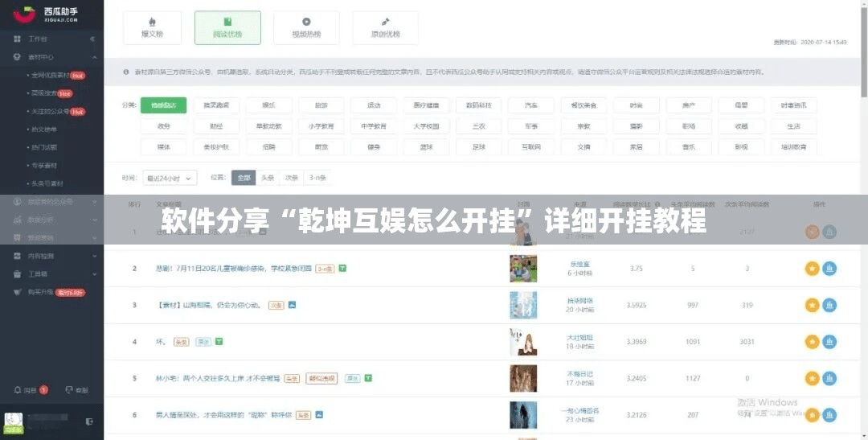
Task: Expand the 内容检测 menu chevron
Action: point(95,256)
